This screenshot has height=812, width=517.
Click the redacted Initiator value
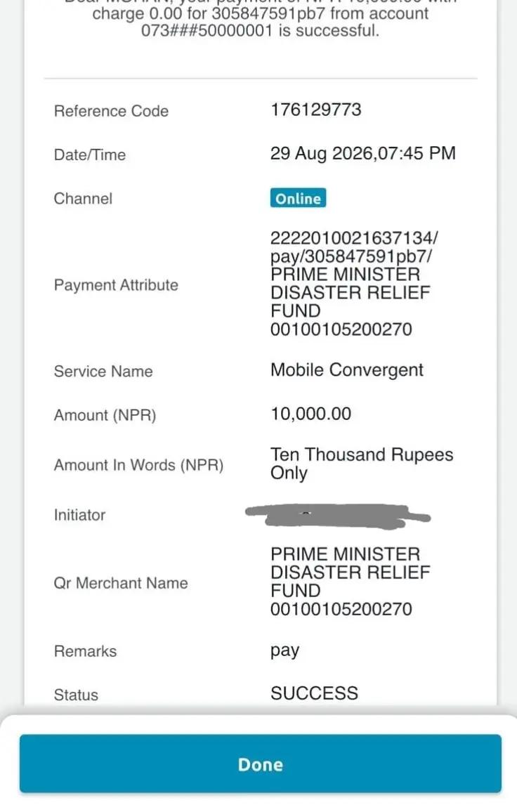point(338,516)
